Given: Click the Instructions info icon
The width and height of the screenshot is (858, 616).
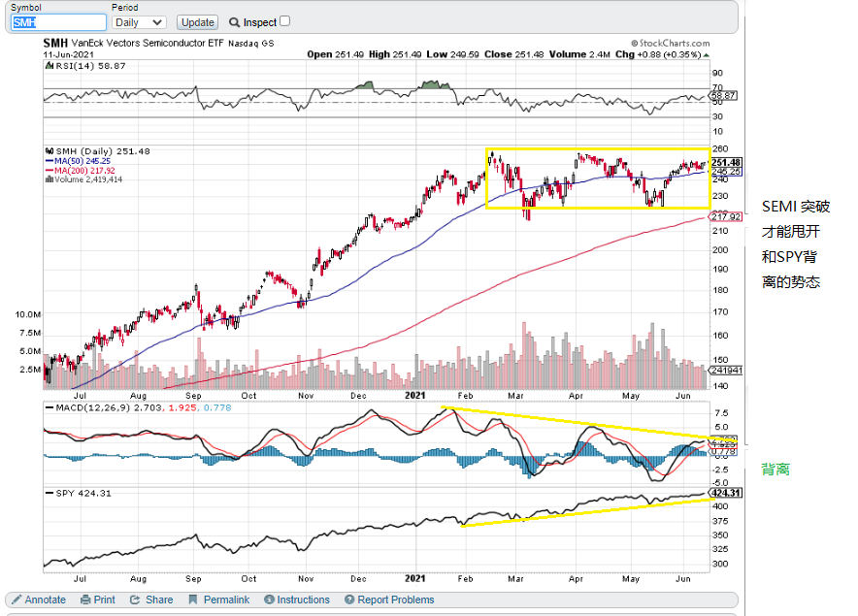Looking at the screenshot, I should click(x=269, y=600).
